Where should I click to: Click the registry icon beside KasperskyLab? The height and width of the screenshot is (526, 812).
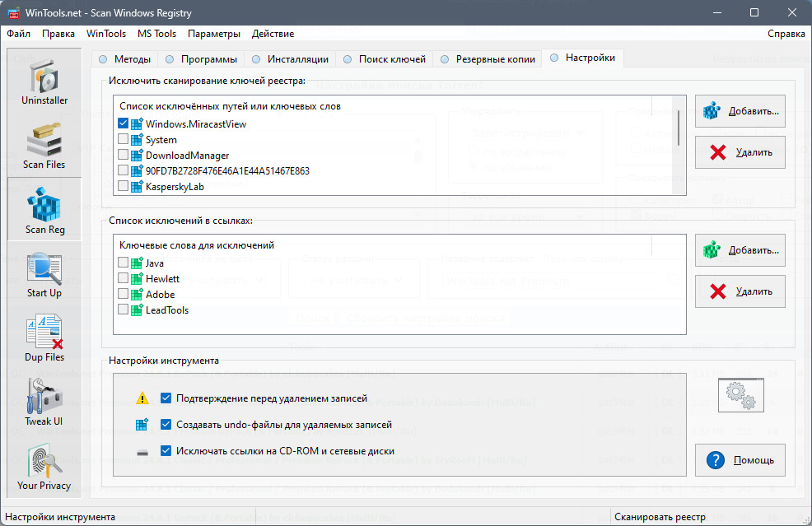point(137,186)
